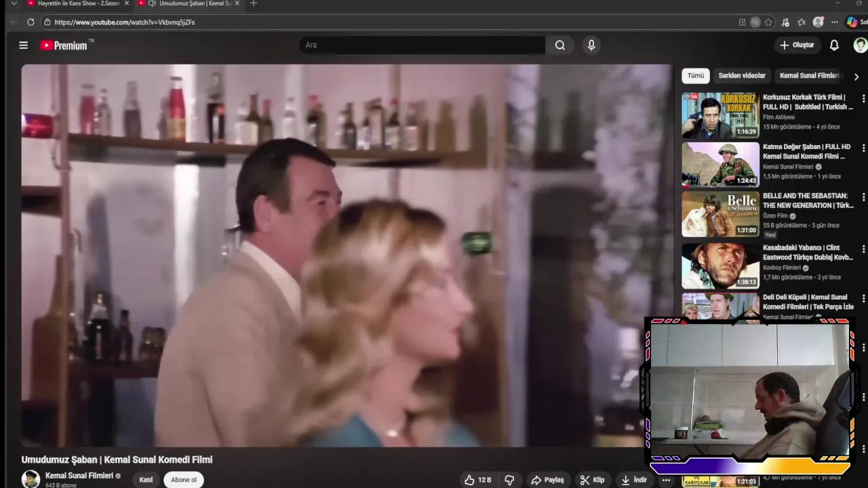This screenshot has height=488, width=868.
Task: Open Film Atölyesi channel name
Action: tap(778, 117)
